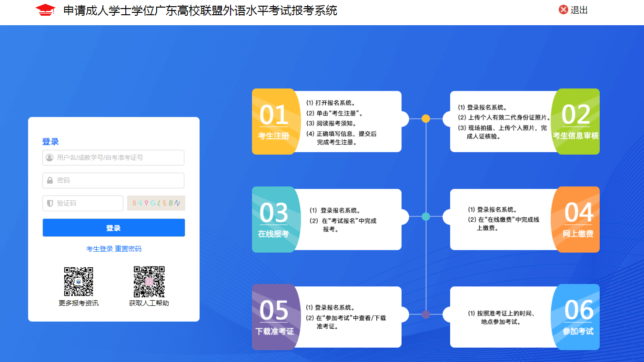
Task: Click the red graduation cap logo
Action: 45,10
